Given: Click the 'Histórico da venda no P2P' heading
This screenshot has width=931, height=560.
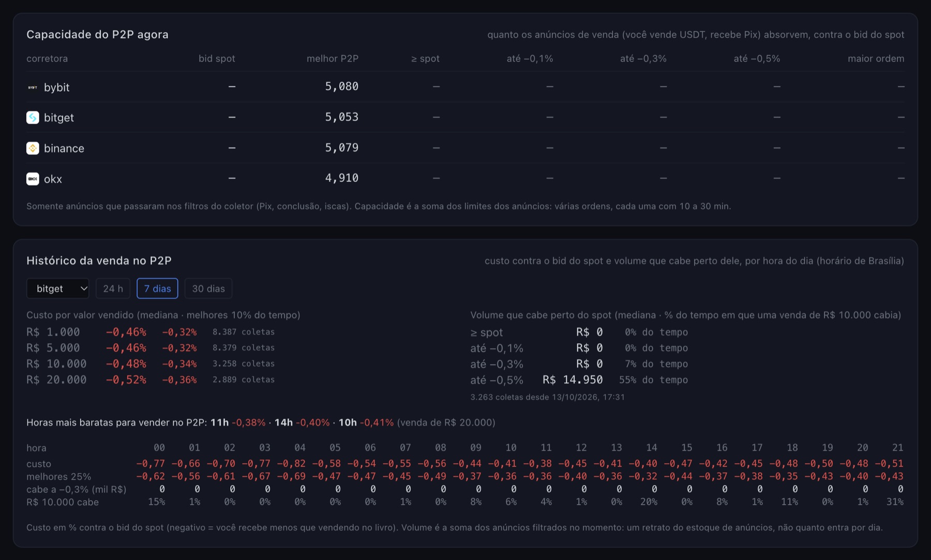Looking at the screenshot, I should tap(99, 261).
